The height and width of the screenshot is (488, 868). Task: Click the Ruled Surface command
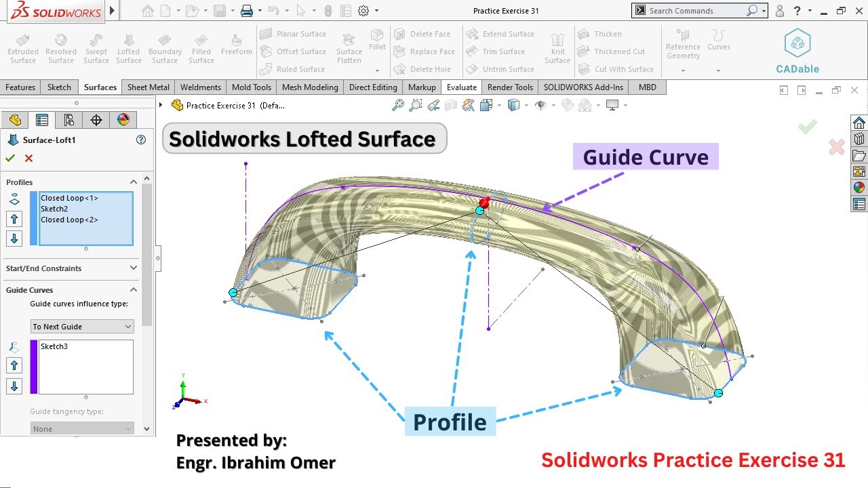click(292, 69)
